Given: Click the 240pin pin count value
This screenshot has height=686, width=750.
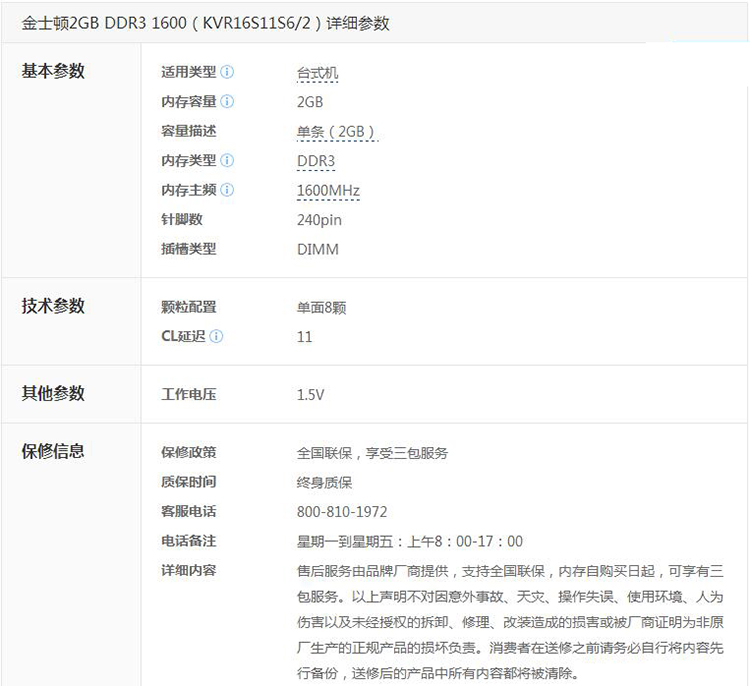Looking at the screenshot, I should click(319, 220).
